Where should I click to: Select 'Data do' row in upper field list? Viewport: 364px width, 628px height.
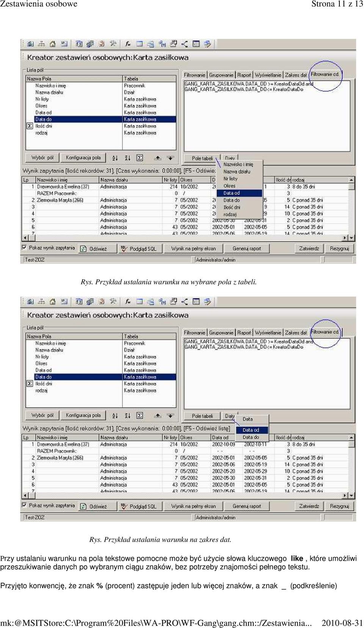click(x=101, y=119)
